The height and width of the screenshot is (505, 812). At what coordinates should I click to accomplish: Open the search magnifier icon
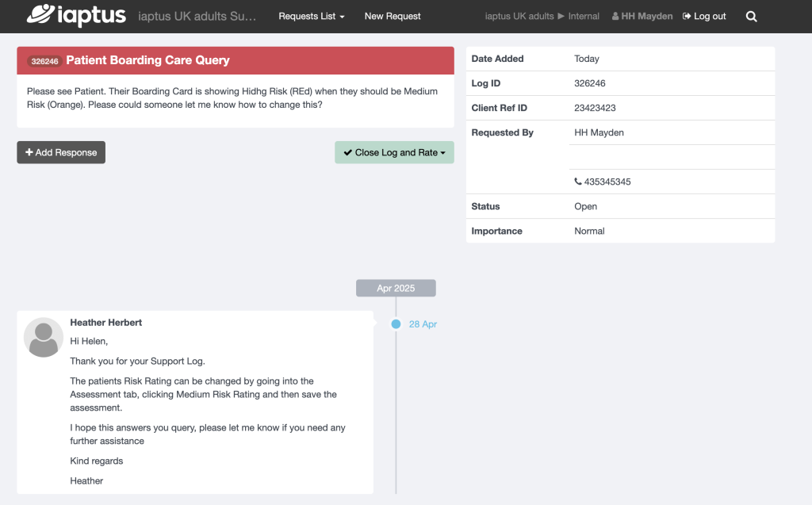pyautogui.click(x=751, y=17)
